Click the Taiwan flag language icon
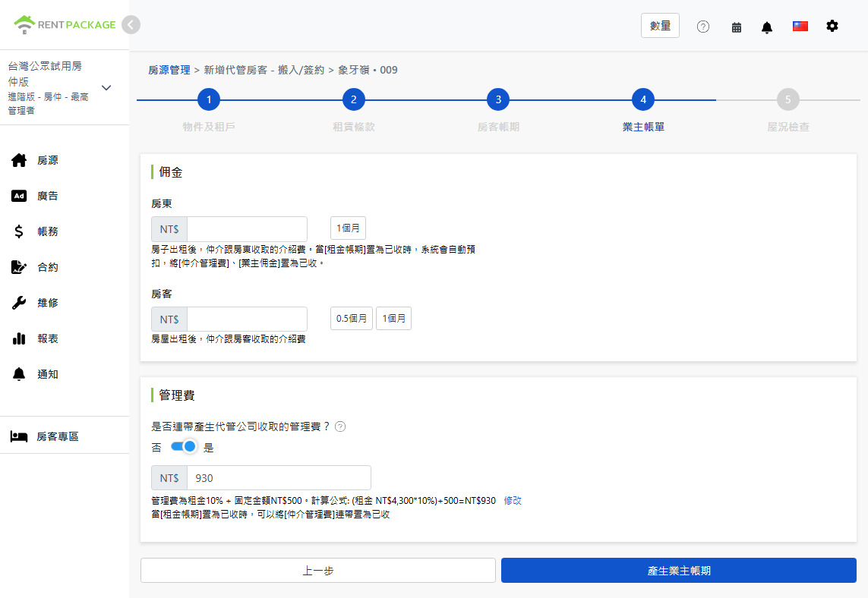The height and width of the screenshot is (598, 868). pos(800,26)
